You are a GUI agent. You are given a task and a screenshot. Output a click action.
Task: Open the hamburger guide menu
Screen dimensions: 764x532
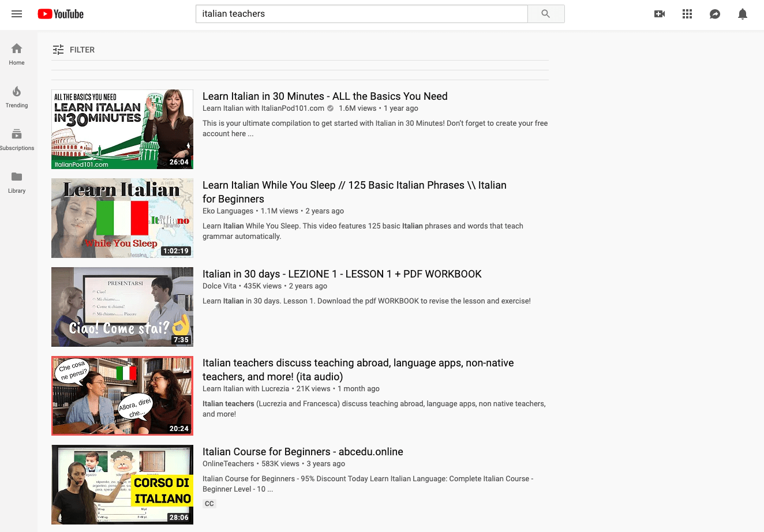[x=17, y=14]
